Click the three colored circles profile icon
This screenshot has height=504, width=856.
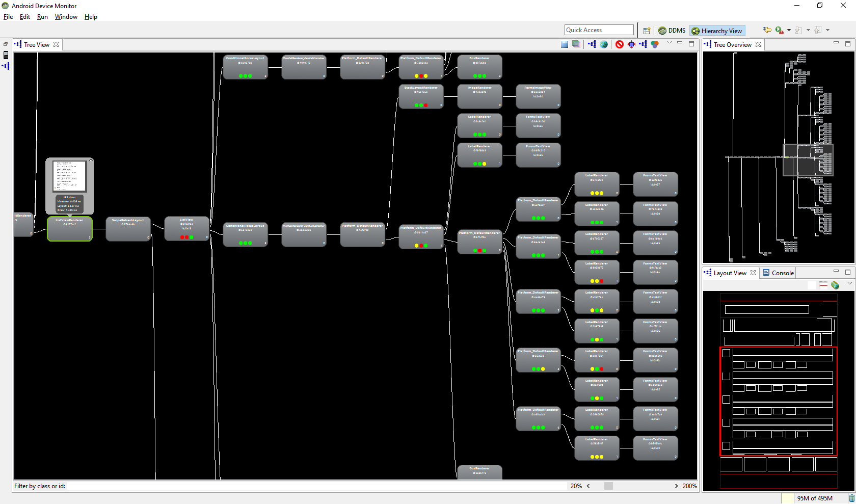655,44
